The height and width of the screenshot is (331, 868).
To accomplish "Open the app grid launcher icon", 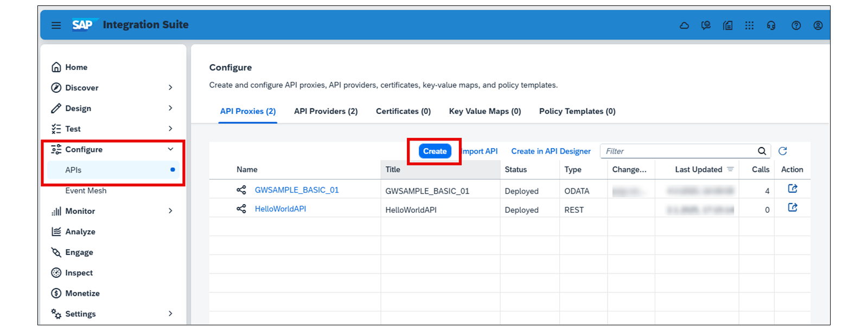I will tap(749, 26).
